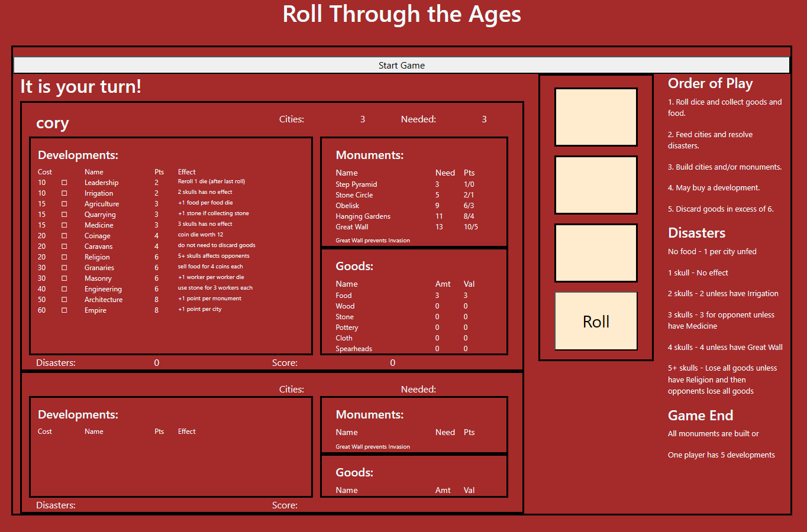
Task: Select the Step Pyramid monument
Action: coord(356,184)
